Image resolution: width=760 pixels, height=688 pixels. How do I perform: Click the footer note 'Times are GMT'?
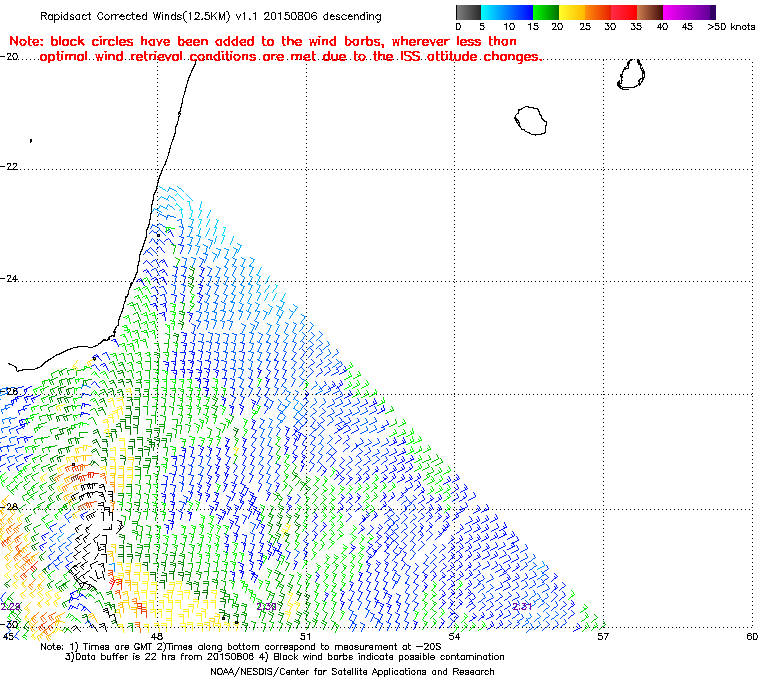[x=116, y=647]
